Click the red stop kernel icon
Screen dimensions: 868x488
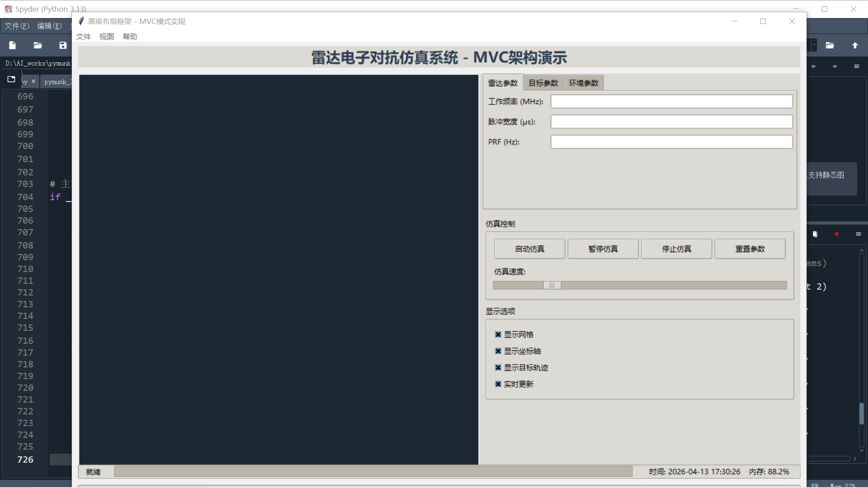pos(837,234)
